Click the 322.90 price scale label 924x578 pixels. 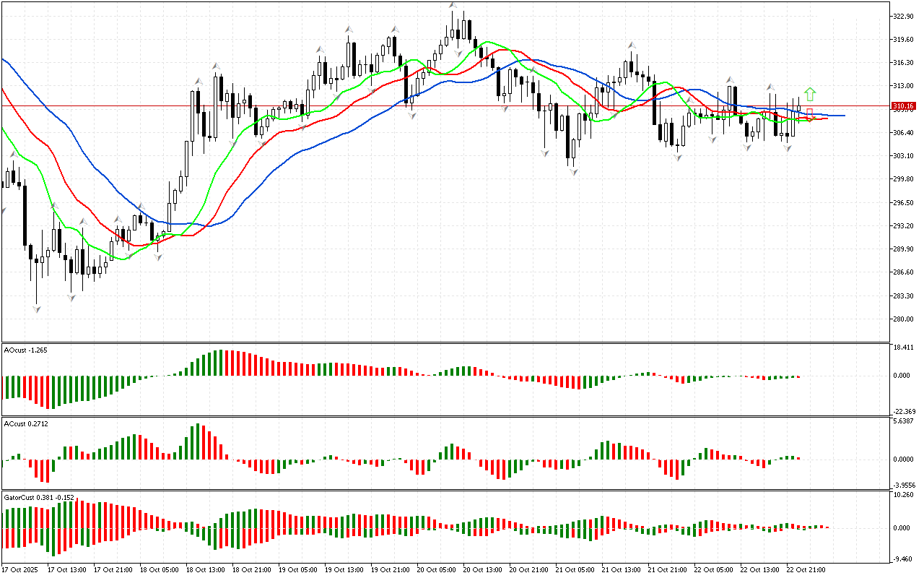coord(903,16)
